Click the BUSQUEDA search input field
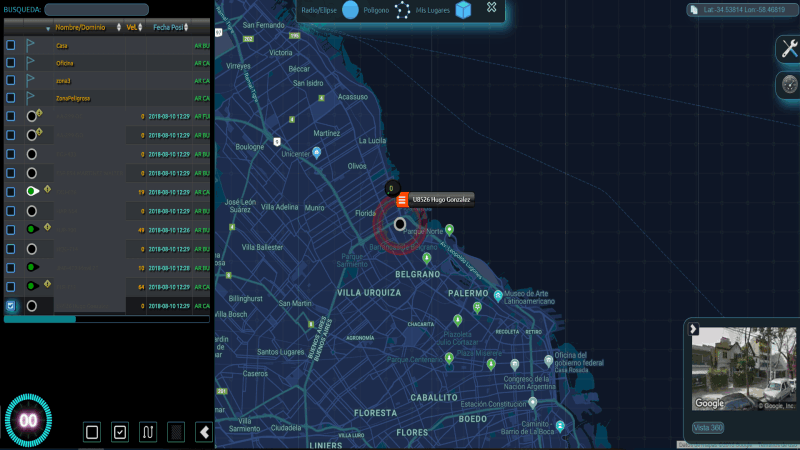Viewport: 800px width, 450px height. tap(96, 10)
